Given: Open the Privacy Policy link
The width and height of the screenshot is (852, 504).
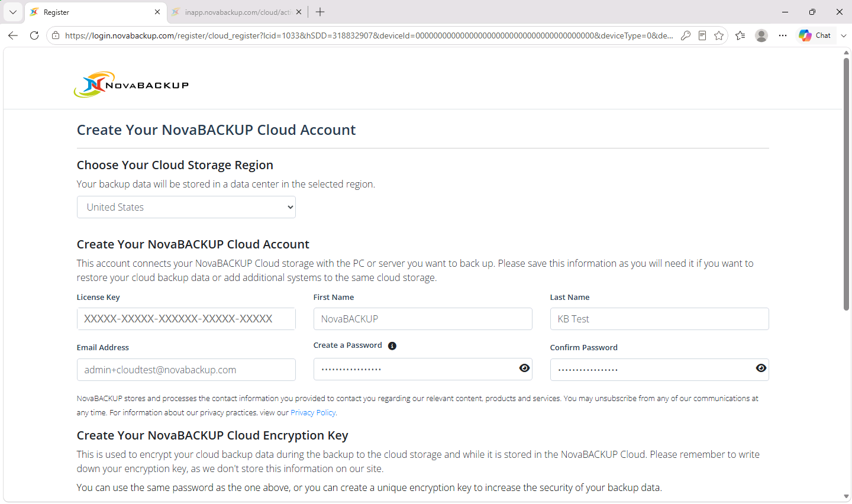Looking at the screenshot, I should click(x=313, y=413).
